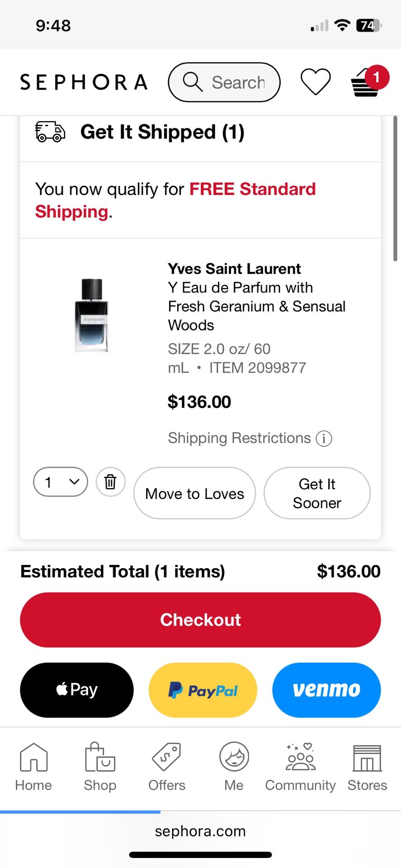Open the Me profile tab
This screenshot has height=868, width=401.
[234, 766]
